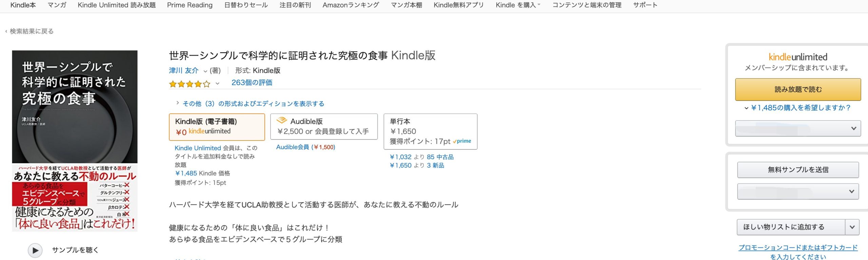Click the prime badge on 単行本 option
The width and height of the screenshot is (868, 260).
tap(462, 141)
